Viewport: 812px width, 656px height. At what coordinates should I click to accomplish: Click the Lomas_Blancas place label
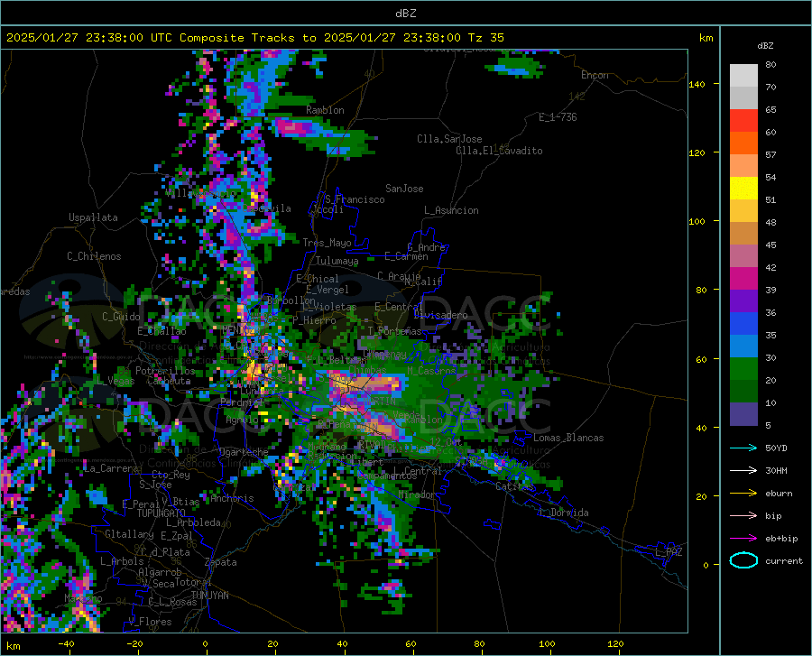tap(568, 438)
